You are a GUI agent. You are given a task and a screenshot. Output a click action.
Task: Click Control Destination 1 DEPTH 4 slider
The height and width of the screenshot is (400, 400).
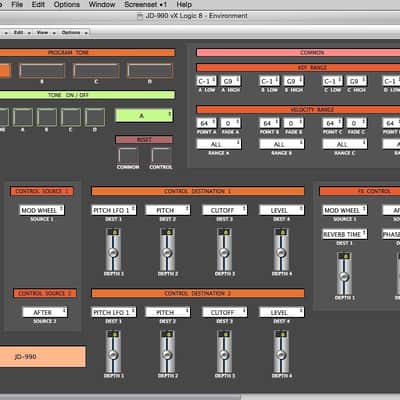[281, 249]
